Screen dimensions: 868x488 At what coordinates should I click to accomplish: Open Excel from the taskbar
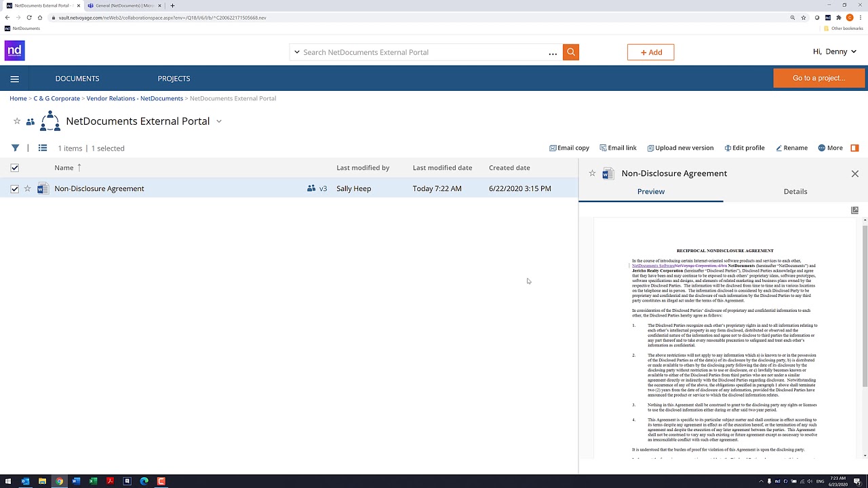click(93, 481)
